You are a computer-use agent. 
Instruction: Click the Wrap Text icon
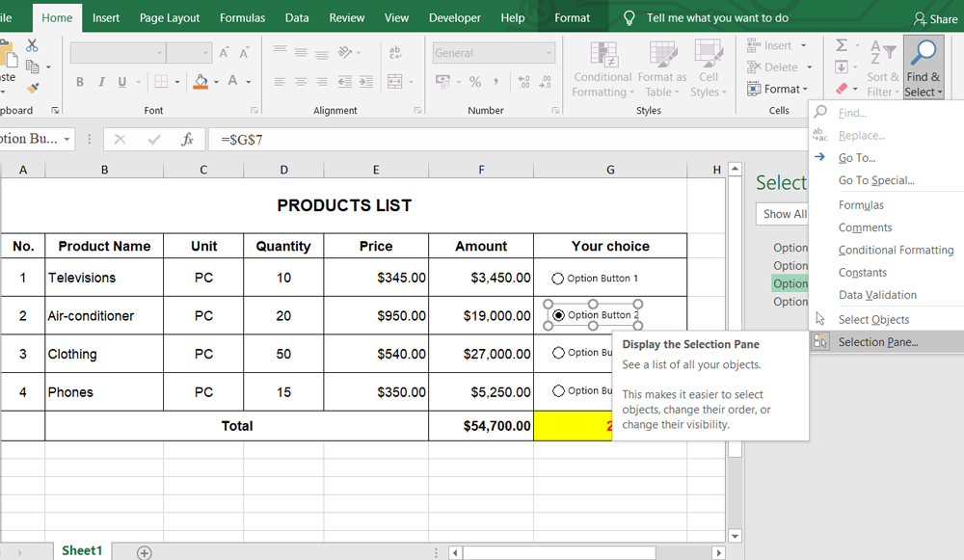pyautogui.click(x=395, y=53)
